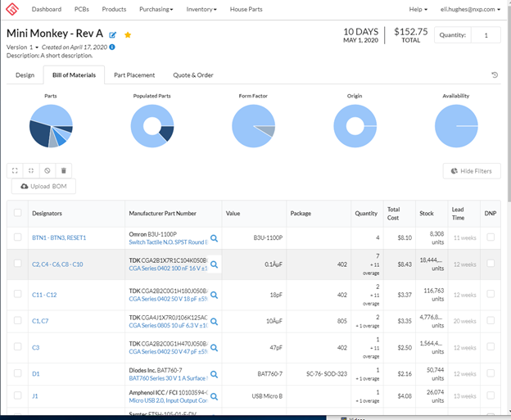Click the history icon beside the tabs
This screenshot has width=511, height=420.
point(495,75)
